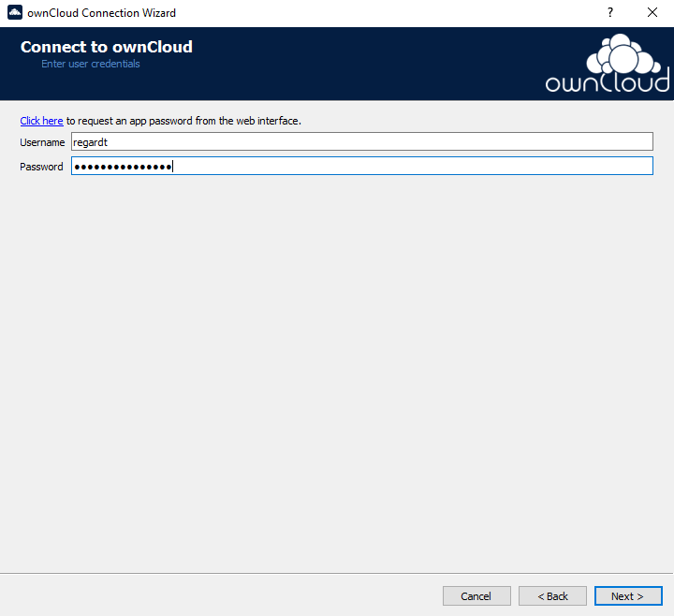Open the '?' help button in title bar
This screenshot has width=674, height=616.
(610, 12)
